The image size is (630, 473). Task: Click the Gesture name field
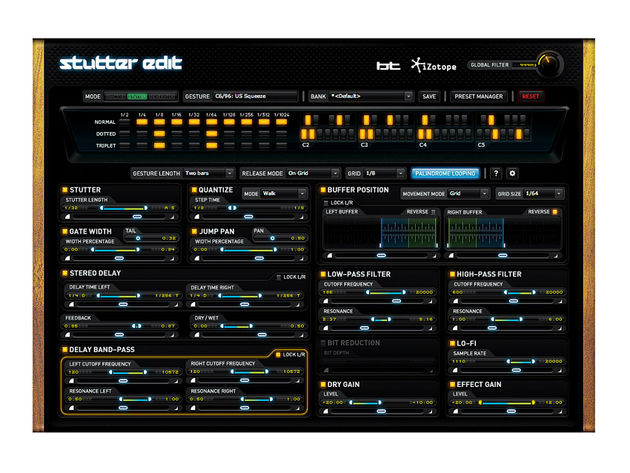tap(256, 96)
